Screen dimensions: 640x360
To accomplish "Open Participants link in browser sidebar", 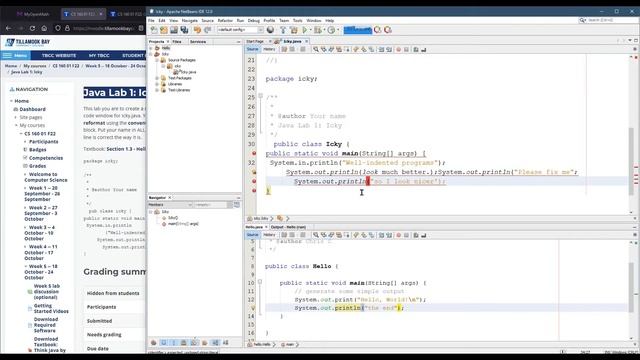I will [x=44, y=142].
